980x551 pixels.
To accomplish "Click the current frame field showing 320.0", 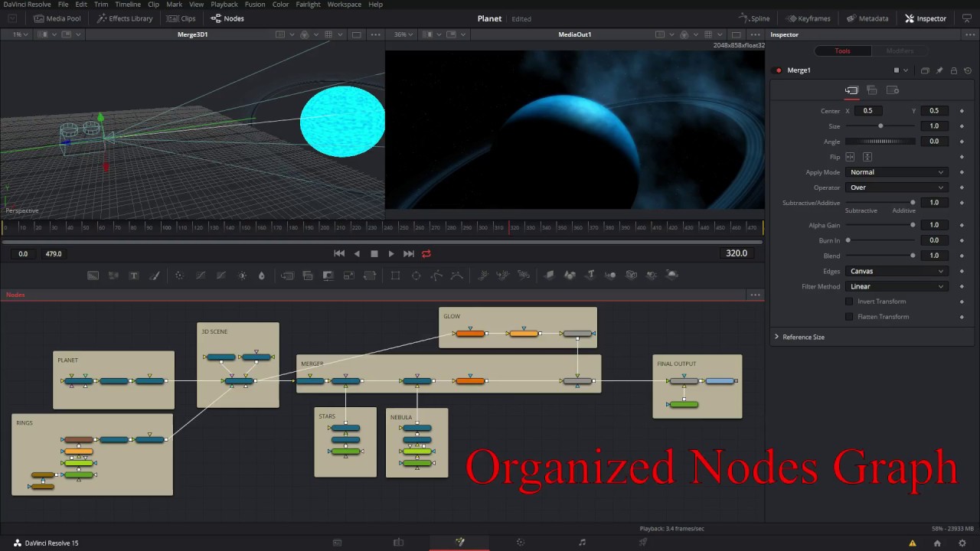I will (737, 253).
